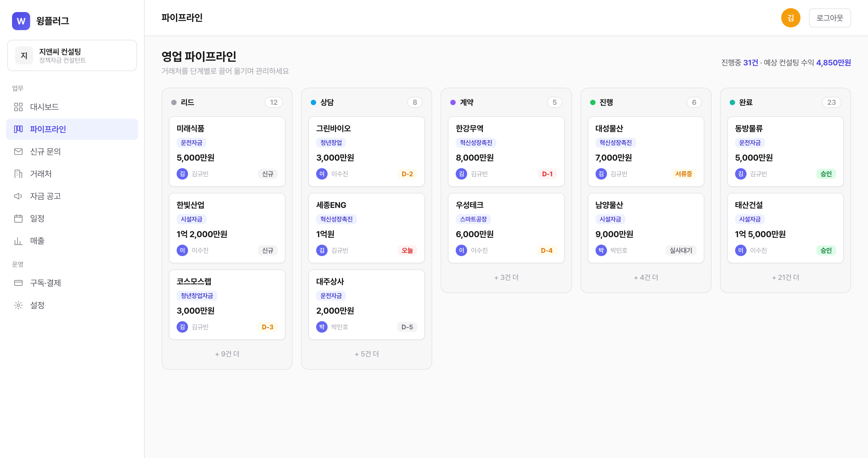Click the 자금 공고 megaphone icon
The image size is (868, 458).
point(18,196)
